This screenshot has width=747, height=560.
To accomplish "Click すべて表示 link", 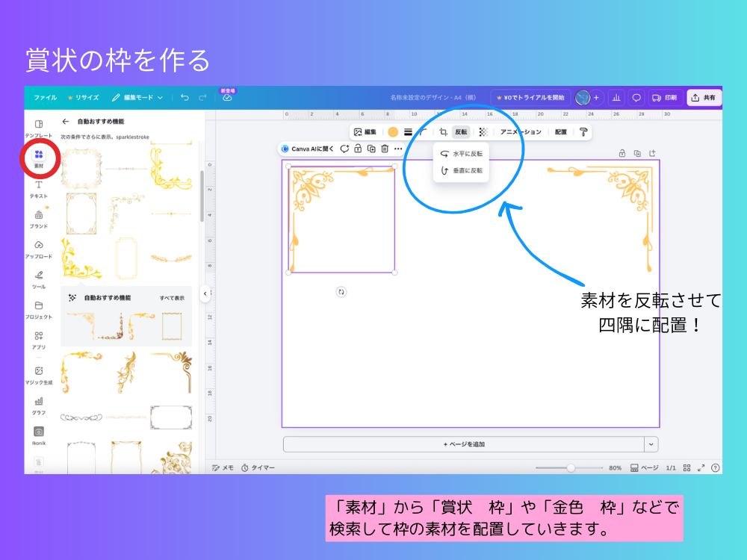I will 172,298.
